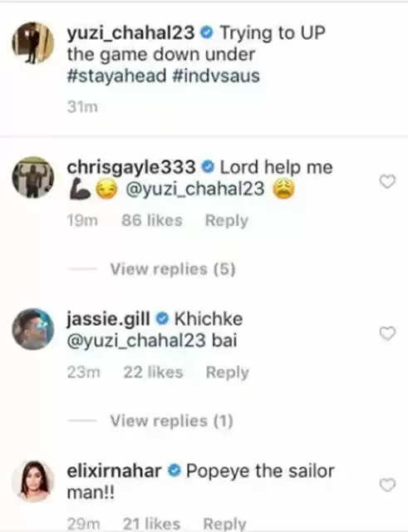Open yuzi_chahal23's profile picture
408x532 pixels.
pos(33,43)
